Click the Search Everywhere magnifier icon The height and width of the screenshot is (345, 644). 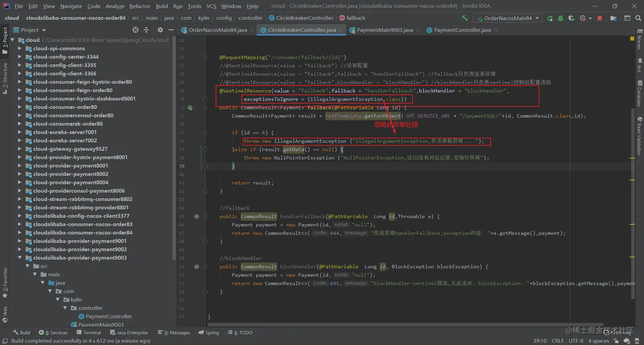coord(638,18)
